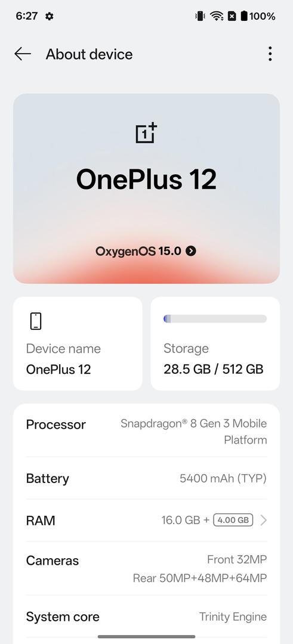Tap the OnePlus logo icon
The image size is (293, 644).
(x=147, y=132)
